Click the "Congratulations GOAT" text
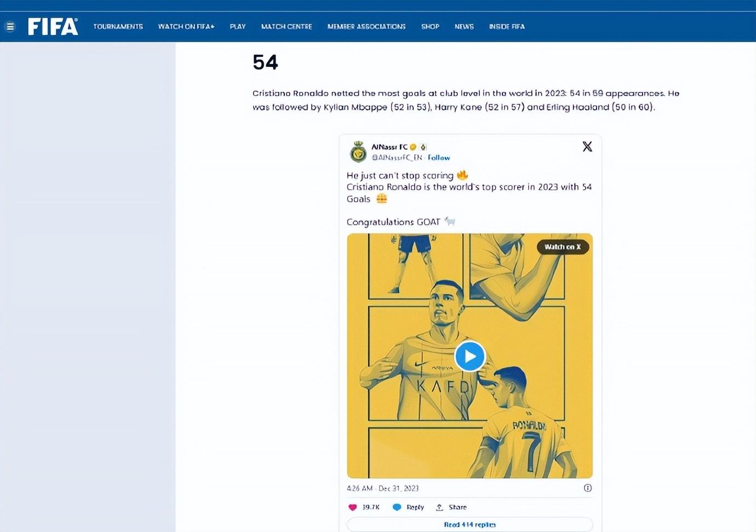756x532 pixels. [x=393, y=222]
